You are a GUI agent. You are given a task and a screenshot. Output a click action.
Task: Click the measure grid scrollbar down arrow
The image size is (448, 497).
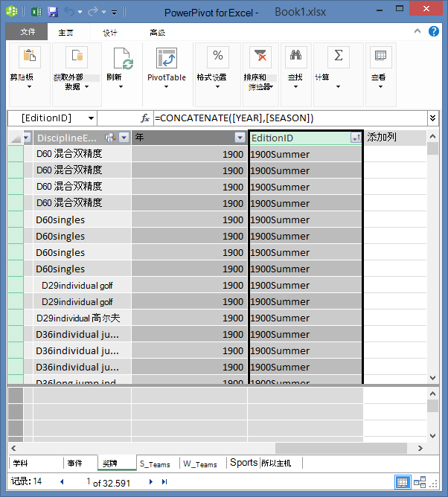[x=432, y=436]
